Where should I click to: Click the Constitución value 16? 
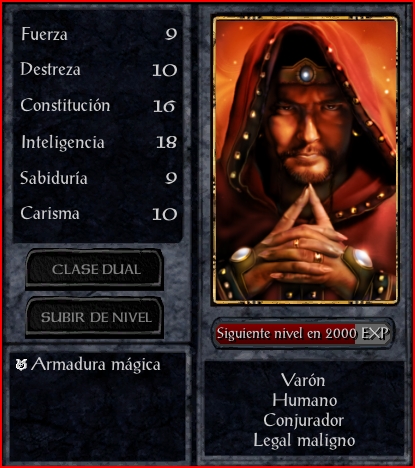[x=164, y=106]
